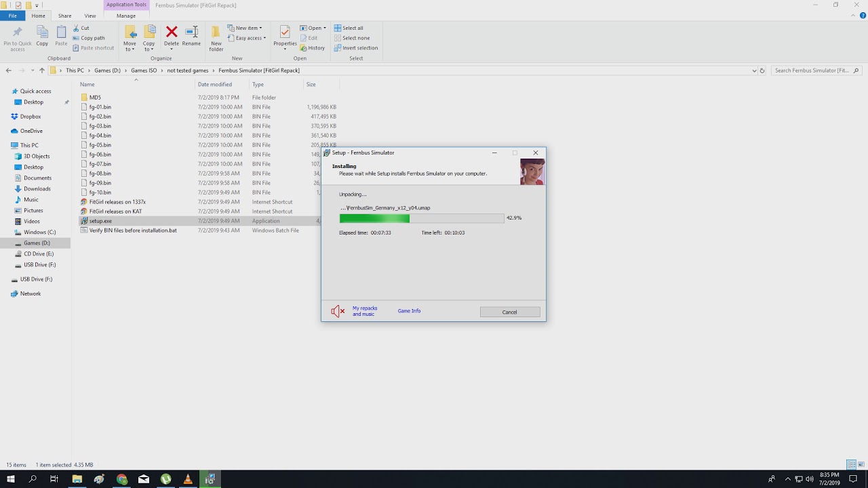The height and width of the screenshot is (488, 868).
Task: Click the installation progress bar
Action: [x=421, y=218]
